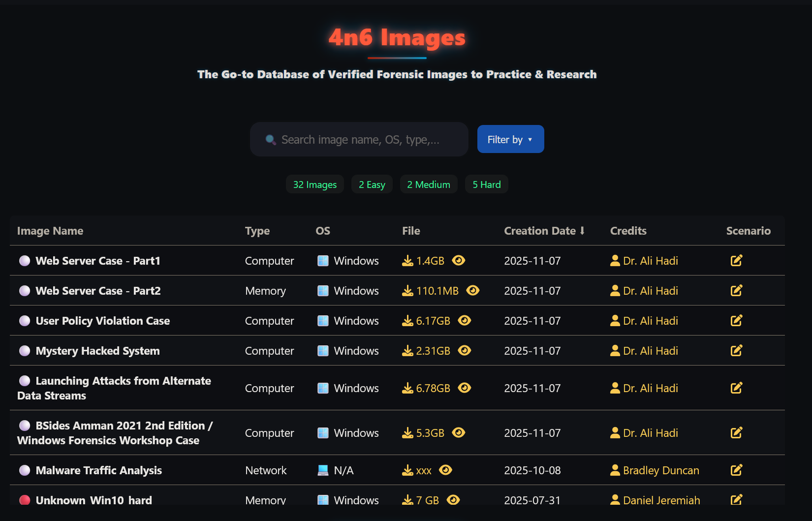The height and width of the screenshot is (521, 812).
Task: Select the 5 Hard filter badge
Action: (486, 184)
